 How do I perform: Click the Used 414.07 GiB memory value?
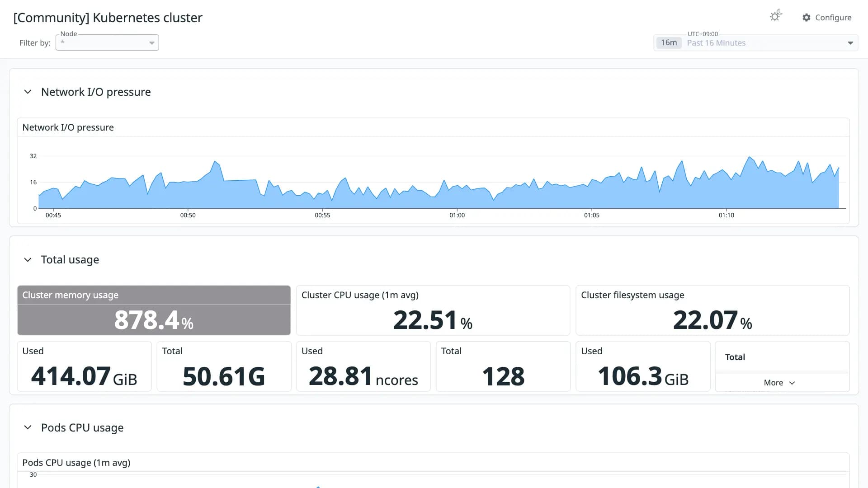84,376
